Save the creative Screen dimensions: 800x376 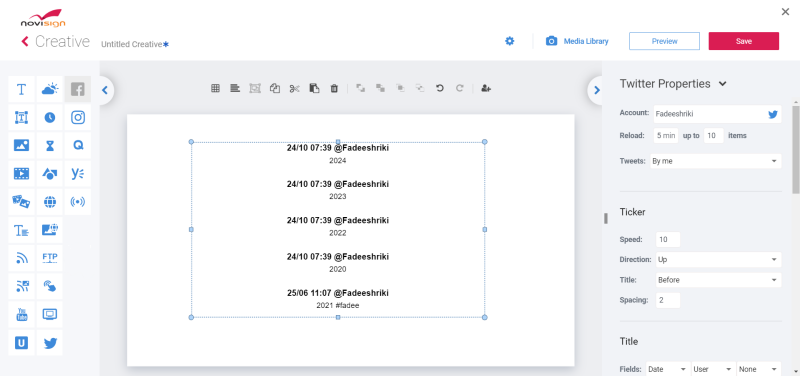(x=744, y=41)
